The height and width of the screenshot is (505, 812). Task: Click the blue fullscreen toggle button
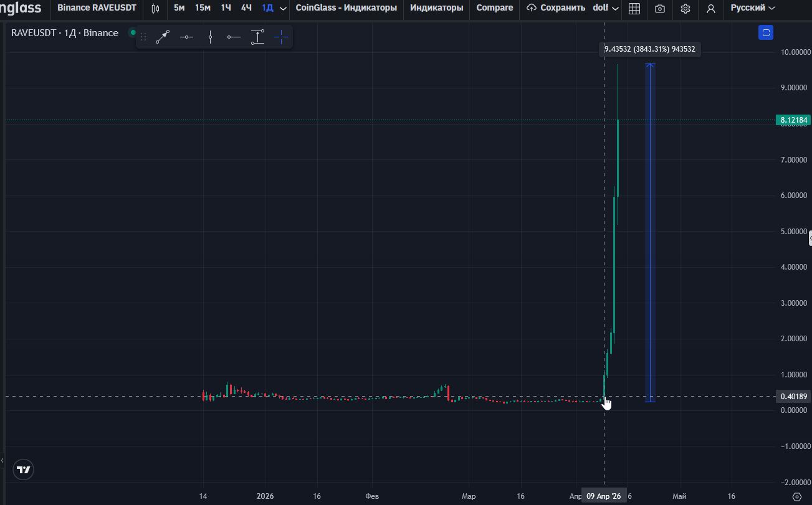[x=766, y=32]
